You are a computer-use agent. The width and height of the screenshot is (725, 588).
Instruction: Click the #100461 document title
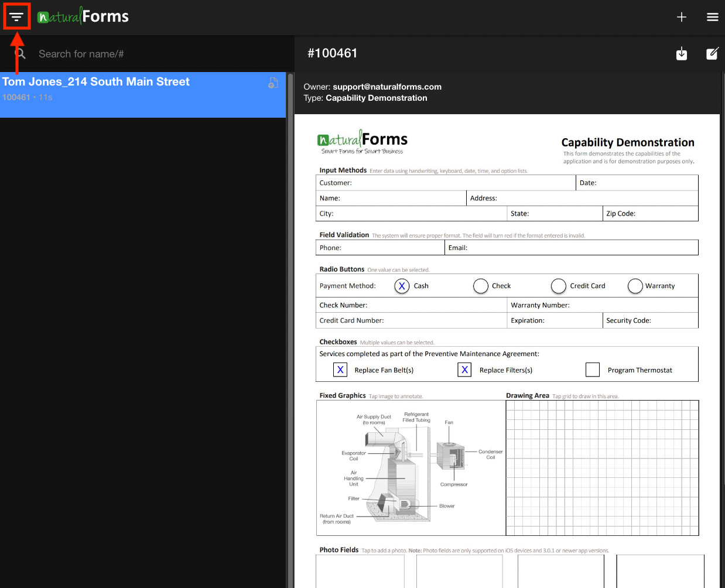pos(333,53)
